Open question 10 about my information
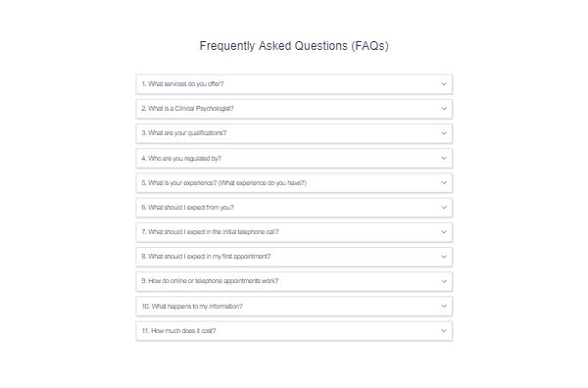Screen dimensions: 588x388 294,307
